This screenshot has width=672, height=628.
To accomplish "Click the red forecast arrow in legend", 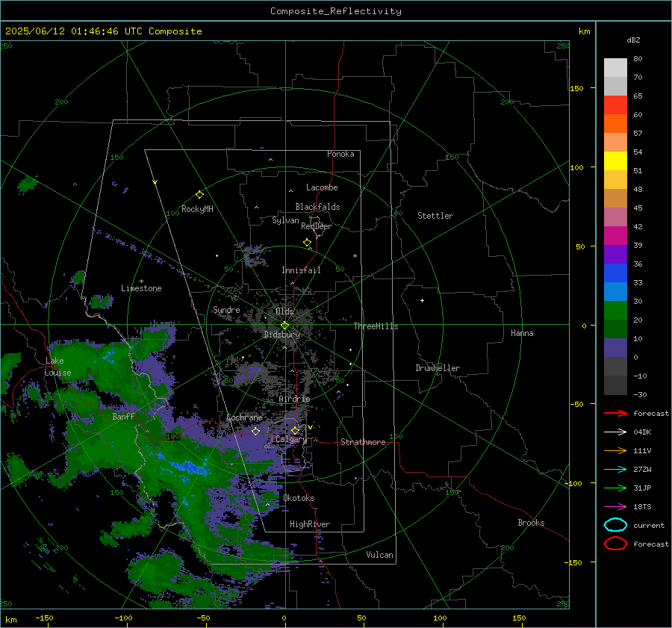I will pyautogui.click(x=615, y=413).
